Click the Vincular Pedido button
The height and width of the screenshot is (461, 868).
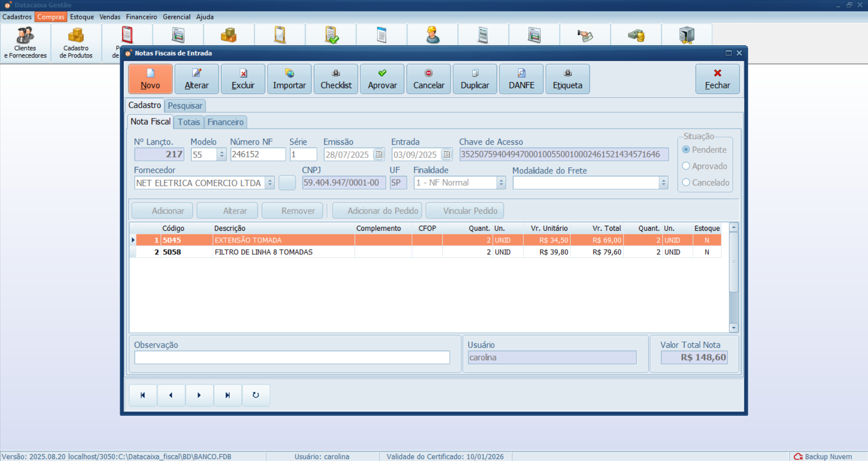point(465,210)
